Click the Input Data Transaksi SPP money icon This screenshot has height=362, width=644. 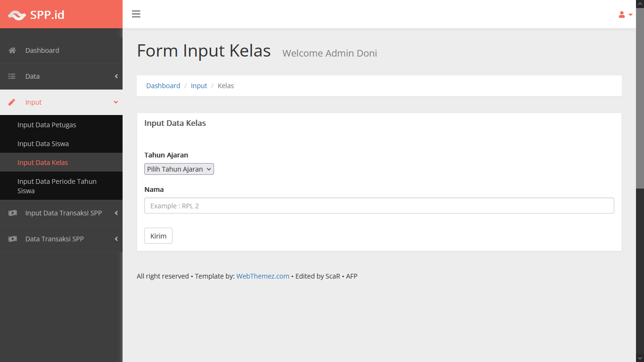(x=12, y=213)
